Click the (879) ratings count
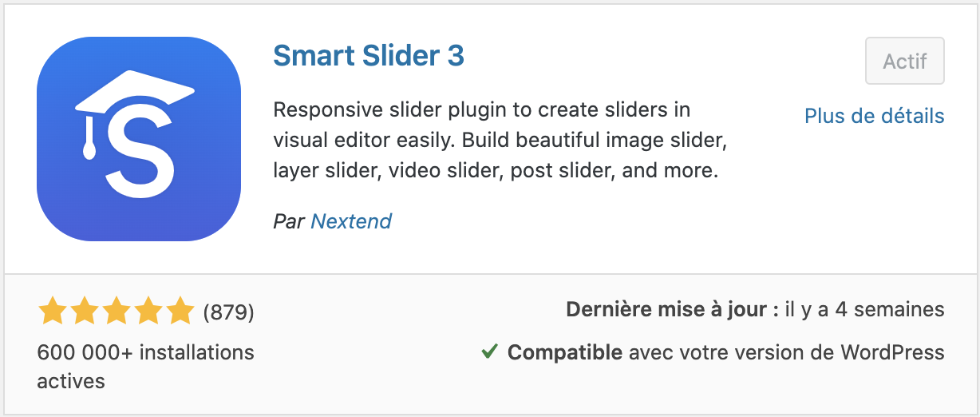980x417 pixels. point(229,312)
